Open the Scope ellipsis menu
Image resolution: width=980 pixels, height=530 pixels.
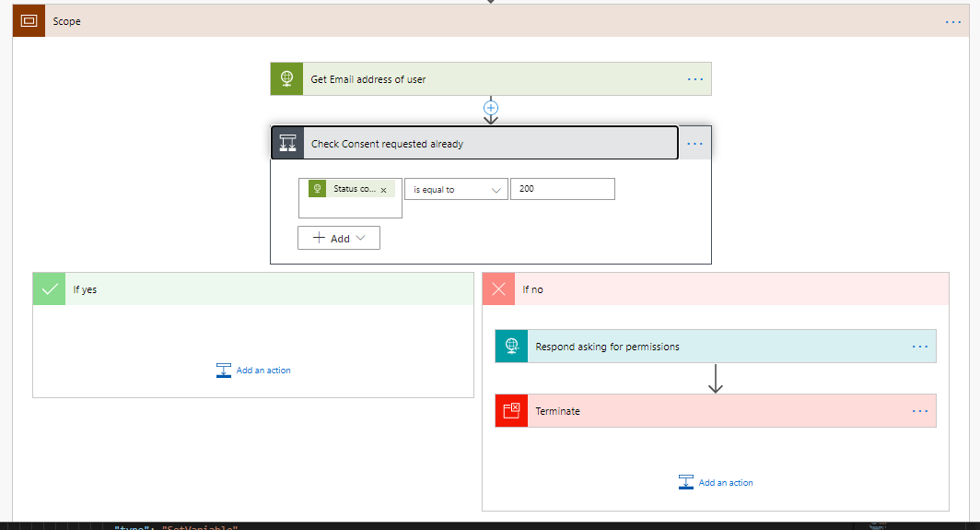[x=952, y=21]
